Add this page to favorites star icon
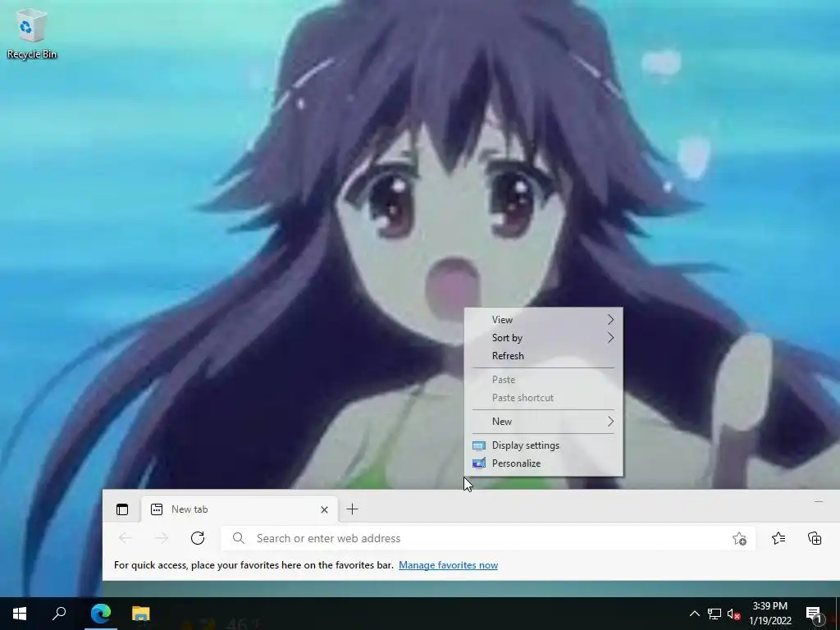The height and width of the screenshot is (630, 840). 739,538
